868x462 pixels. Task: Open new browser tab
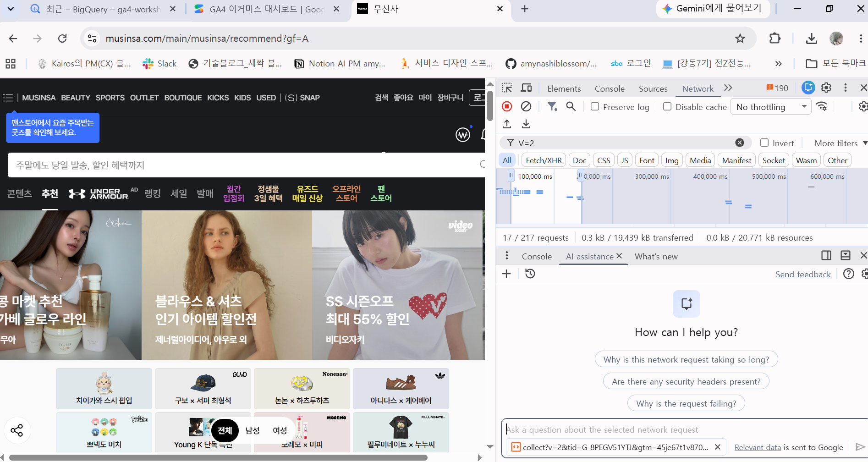[x=525, y=9]
